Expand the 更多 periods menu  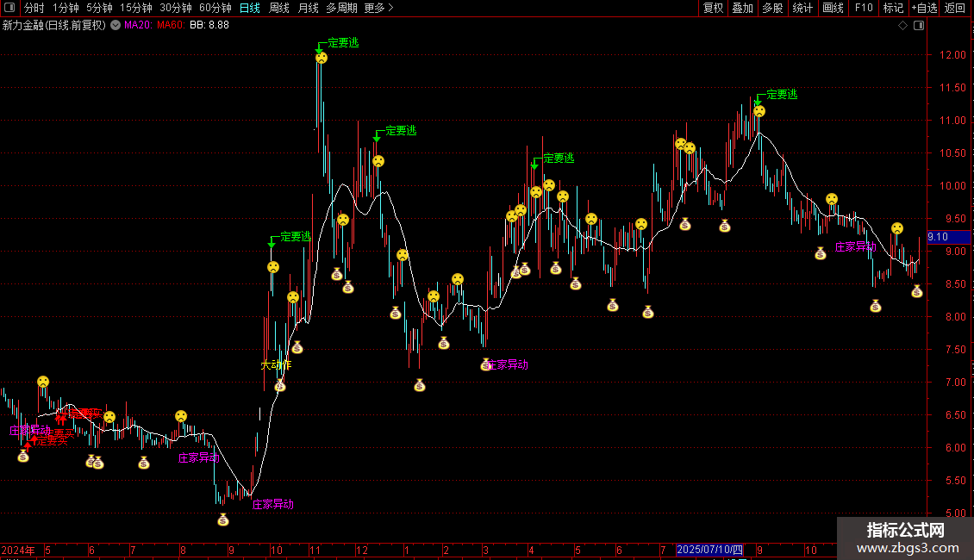(x=379, y=8)
